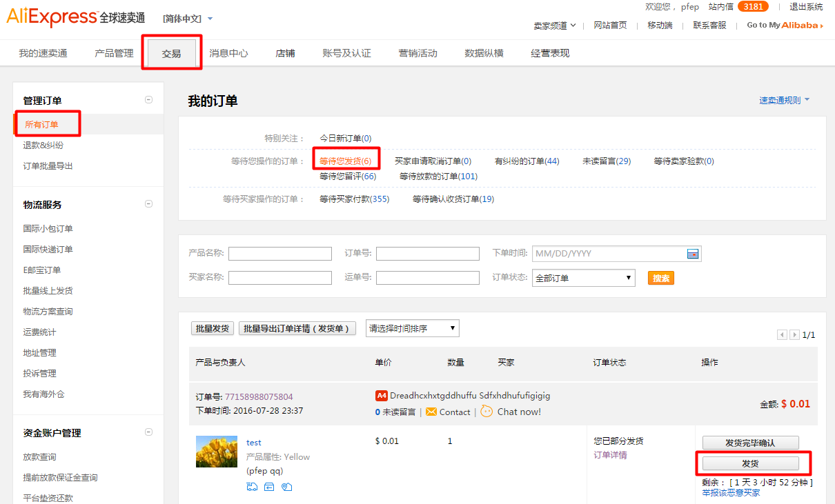Click the package return icon below the product
Image resolution: width=835 pixels, height=504 pixels.
coord(269,487)
